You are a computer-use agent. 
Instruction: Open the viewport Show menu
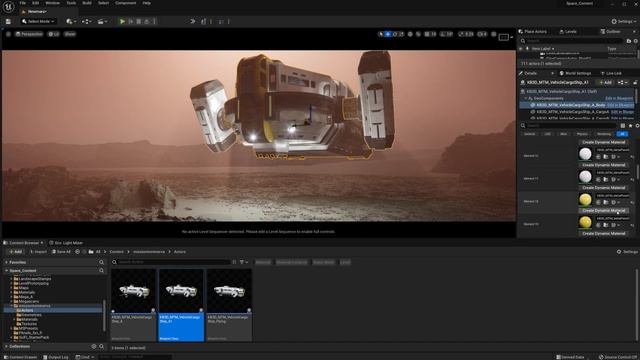[70, 34]
